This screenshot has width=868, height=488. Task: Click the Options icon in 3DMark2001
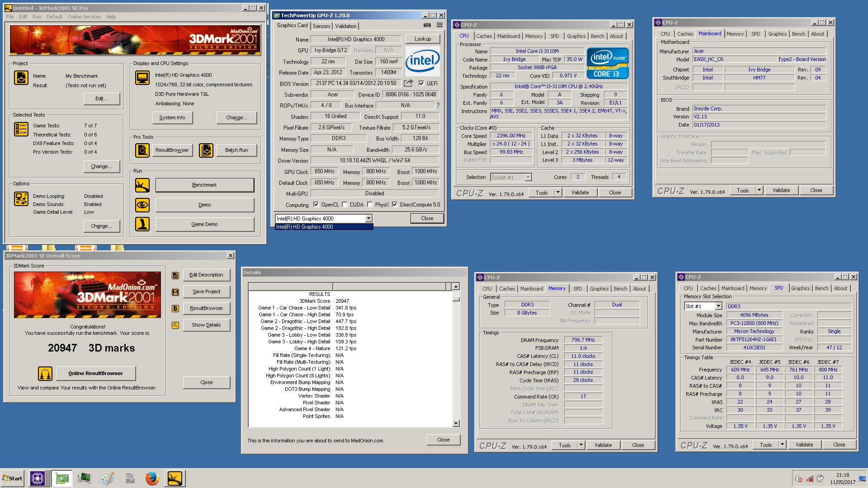point(21,199)
